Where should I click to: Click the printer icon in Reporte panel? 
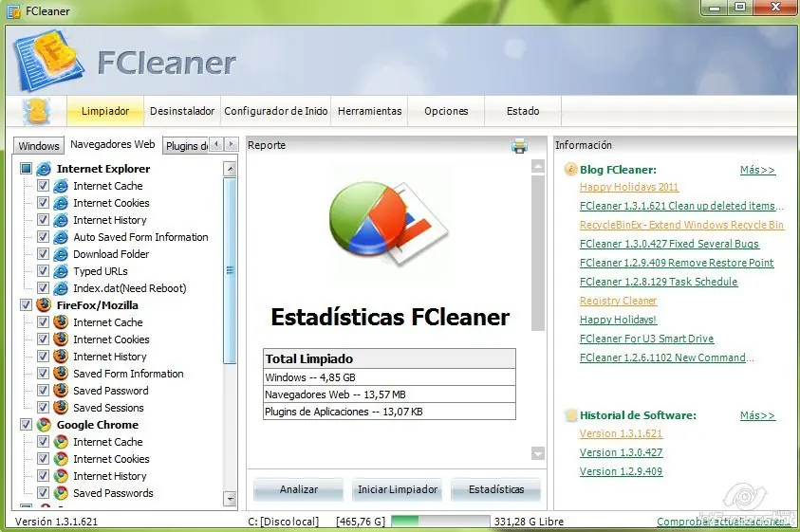tap(519, 146)
